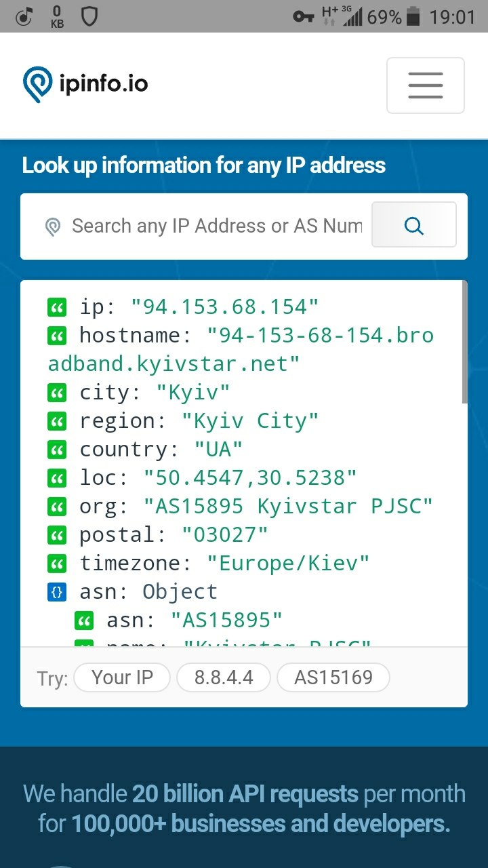Image resolution: width=488 pixels, height=868 pixels.
Task: Click the string icon beside asn "AS15895"
Action: point(84,621)
